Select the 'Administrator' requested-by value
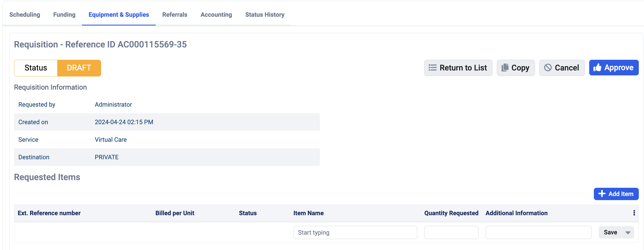 113,104
